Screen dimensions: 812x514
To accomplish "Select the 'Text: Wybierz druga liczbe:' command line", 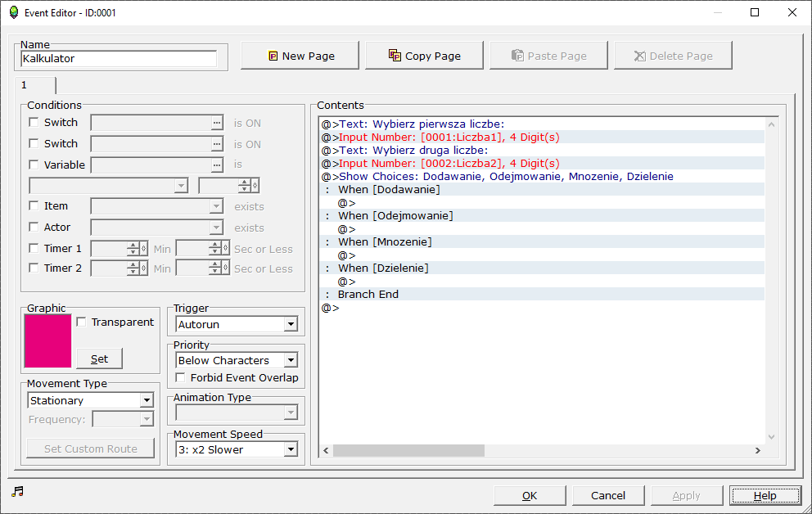I will pyautogui.click(x=542, y=150).
